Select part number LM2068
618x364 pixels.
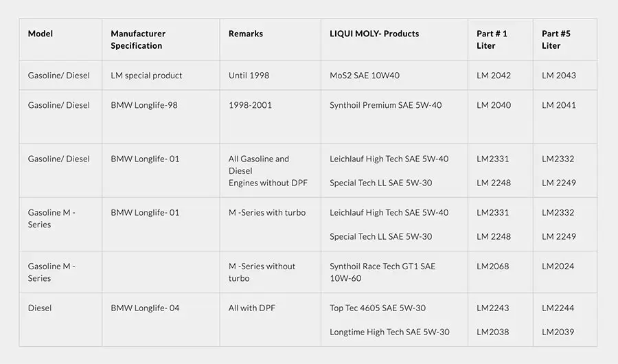[493, 266]
